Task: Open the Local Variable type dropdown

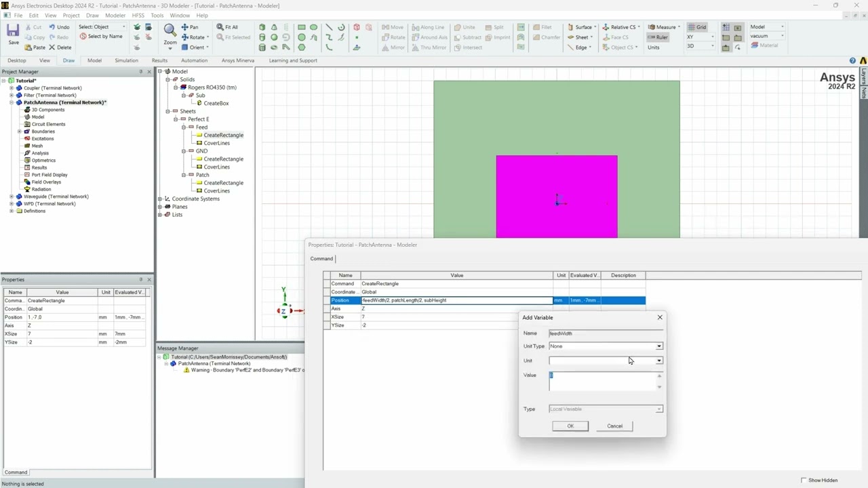Action: click(659, 409)
